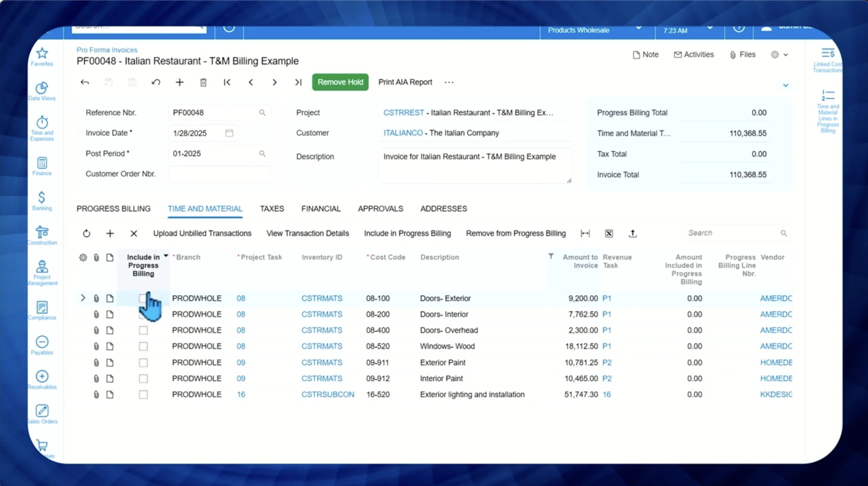Click Upload Unbilled Transactions

(x=202, y=233)
